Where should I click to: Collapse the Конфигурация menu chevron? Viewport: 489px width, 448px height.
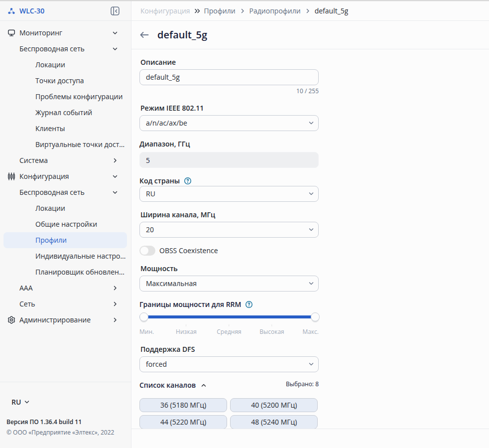coord(115,176)
